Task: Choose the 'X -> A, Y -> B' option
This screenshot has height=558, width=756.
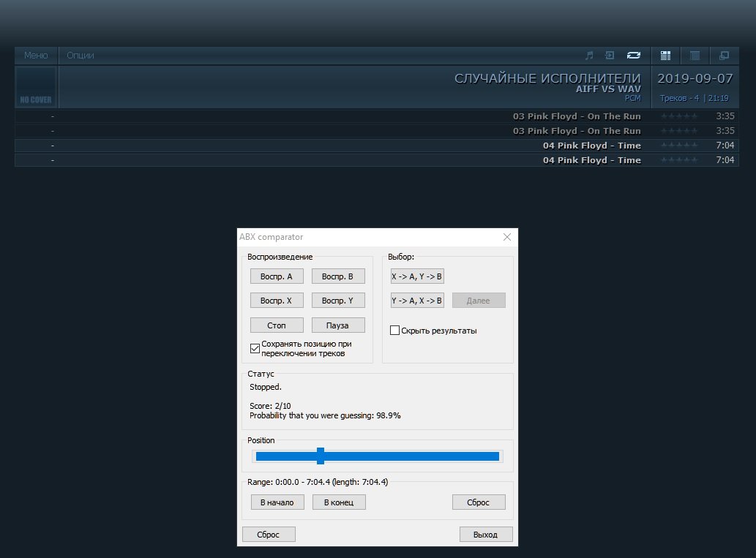Action: [x=417, y=276]
